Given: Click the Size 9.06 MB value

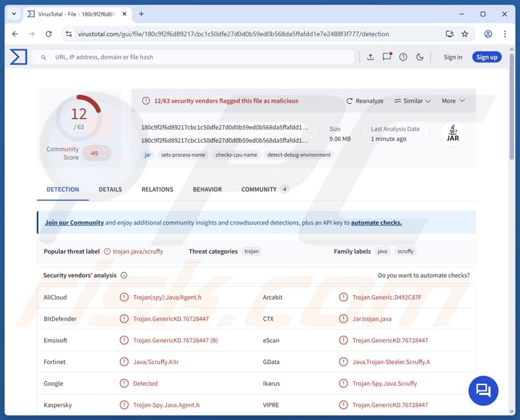Looking at the screenshot, I should pos(340,139).
